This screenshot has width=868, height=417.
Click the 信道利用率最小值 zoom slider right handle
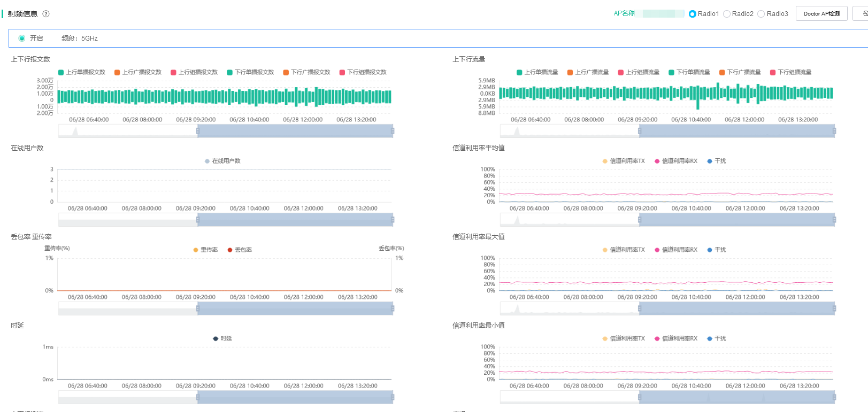[834, 397]
